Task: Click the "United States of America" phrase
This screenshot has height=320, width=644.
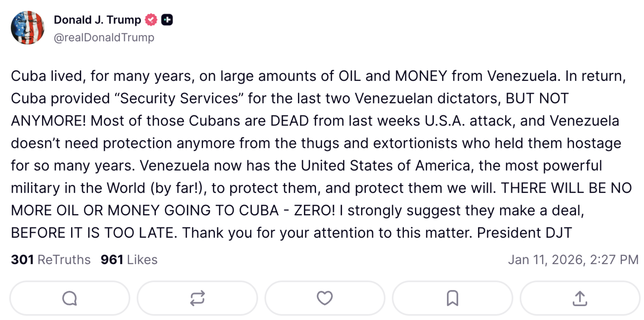Action: point(385,166)
